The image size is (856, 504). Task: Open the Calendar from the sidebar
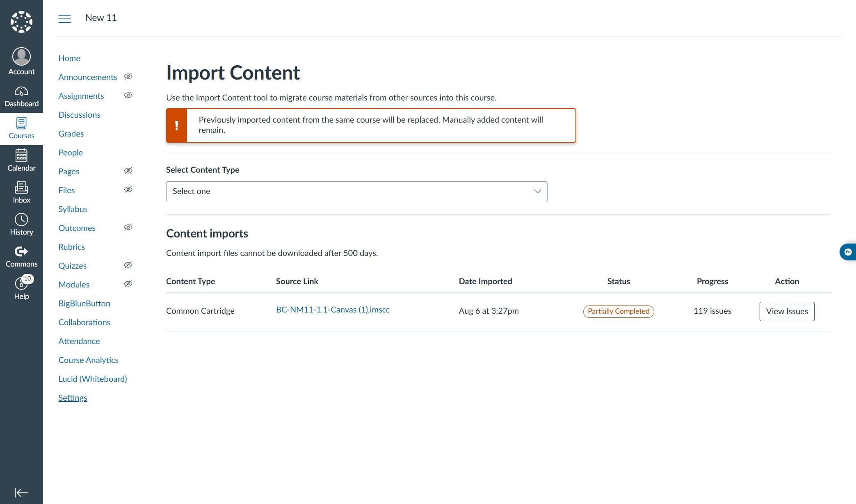click(x=21, y=161)
